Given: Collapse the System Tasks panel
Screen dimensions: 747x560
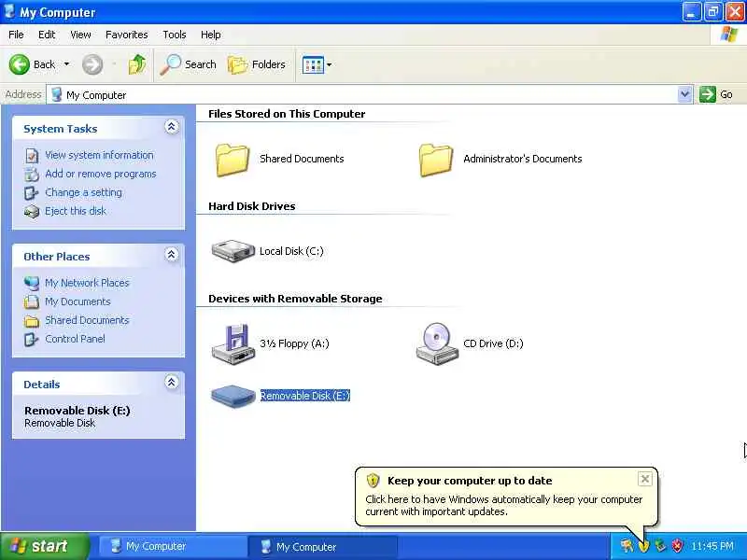Looking at the screenshot, I should (172, 127).
